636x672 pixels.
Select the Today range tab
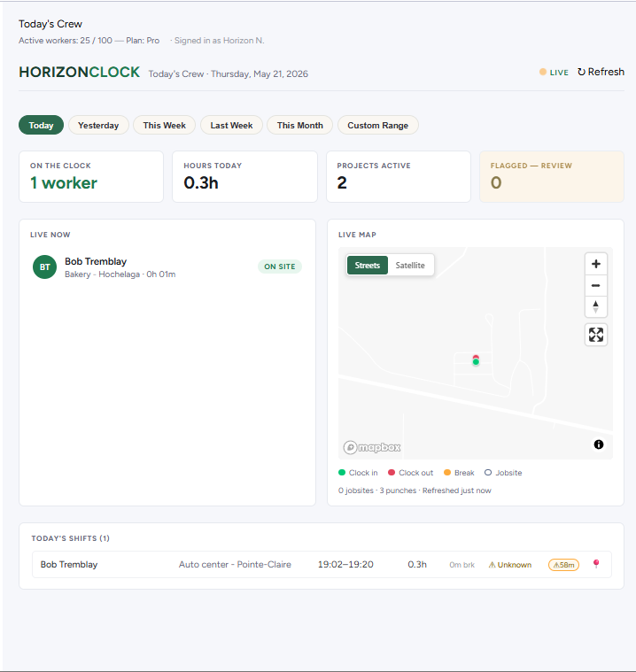pyautogui.click(x=41, y=125)
